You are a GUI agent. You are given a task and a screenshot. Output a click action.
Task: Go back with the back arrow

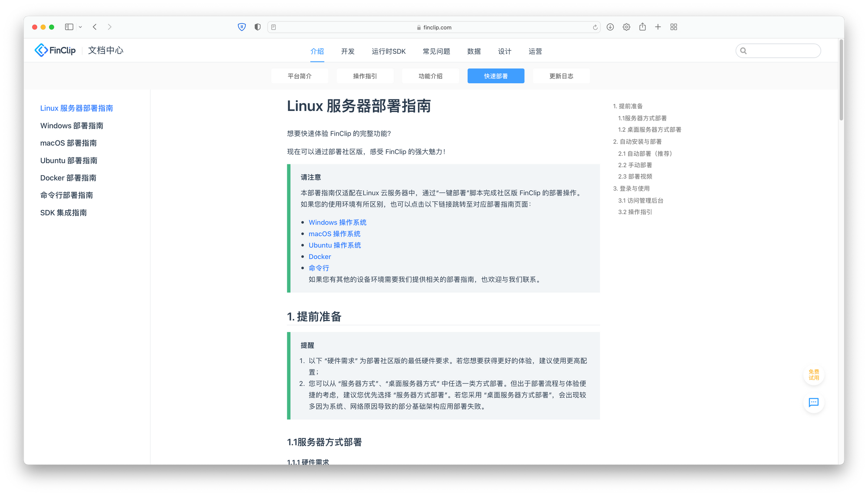click(95, 27)
